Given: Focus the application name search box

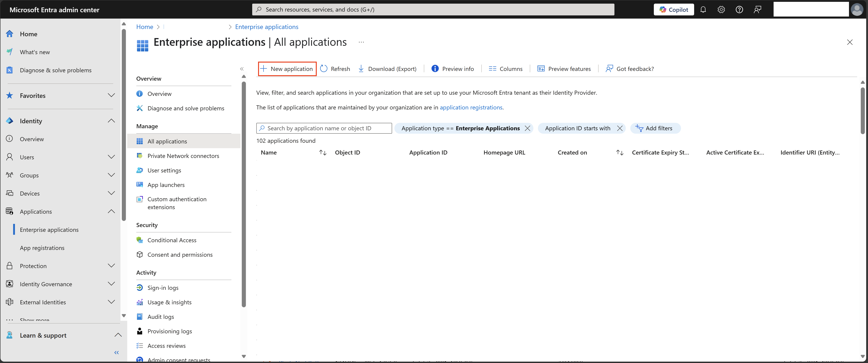Looking at the screenshot, I should tap(324, 128).
